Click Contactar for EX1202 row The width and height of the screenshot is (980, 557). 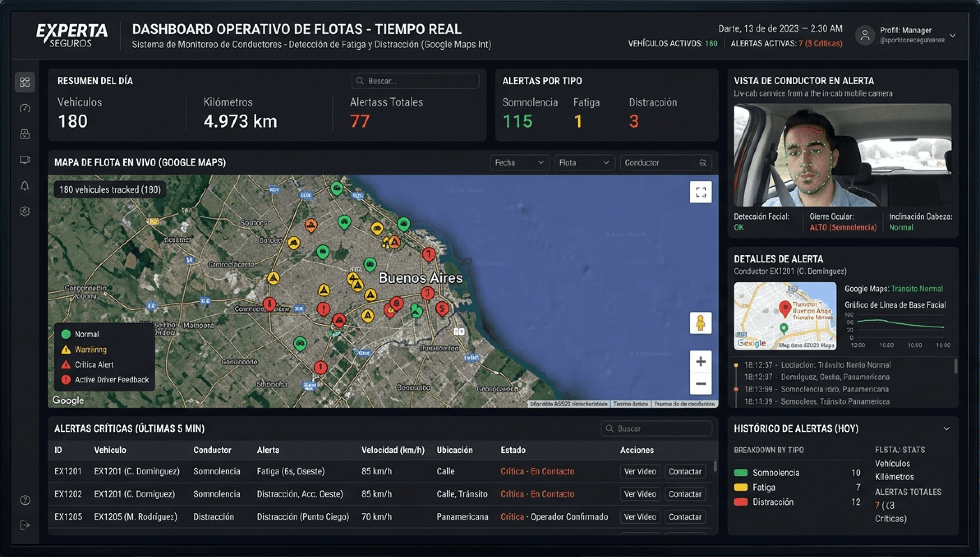point(685,494)
